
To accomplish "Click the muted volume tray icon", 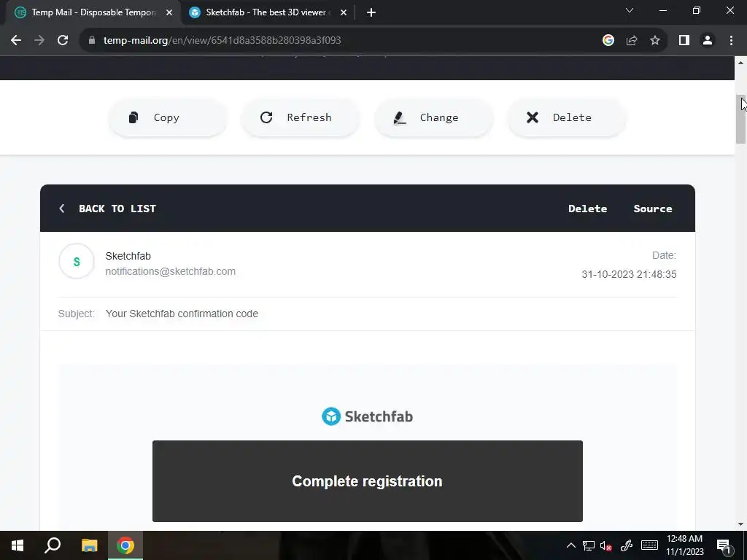I will coord(606,545).
